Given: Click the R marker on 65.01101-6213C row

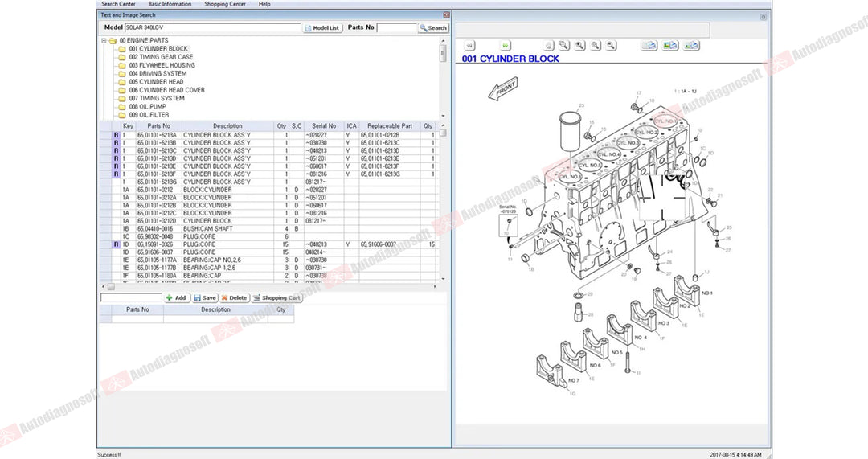Looking at the screenshot, I should pos(116,150).
